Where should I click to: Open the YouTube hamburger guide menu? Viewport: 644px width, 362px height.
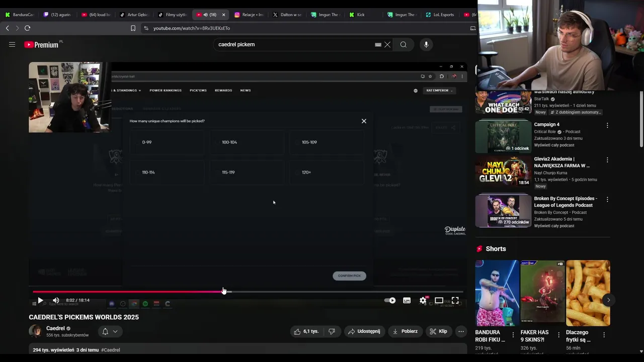coord(12,44)
